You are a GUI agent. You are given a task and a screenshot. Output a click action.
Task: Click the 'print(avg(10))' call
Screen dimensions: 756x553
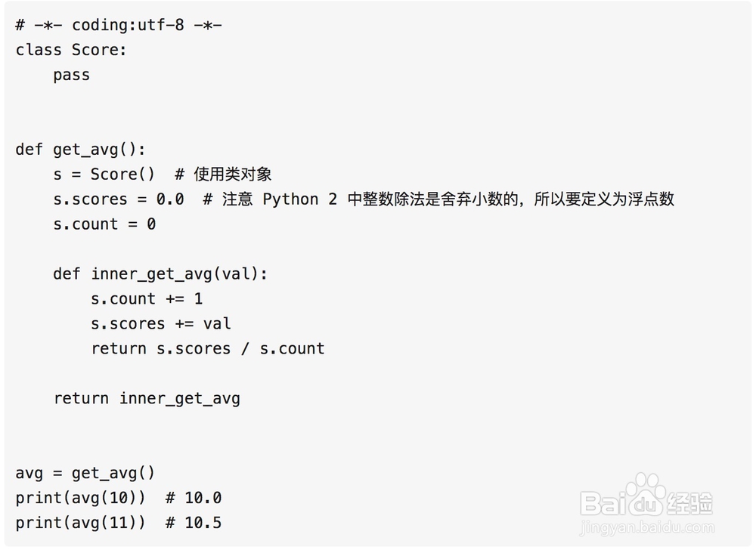pyautogui.click(x=80, y=498)
